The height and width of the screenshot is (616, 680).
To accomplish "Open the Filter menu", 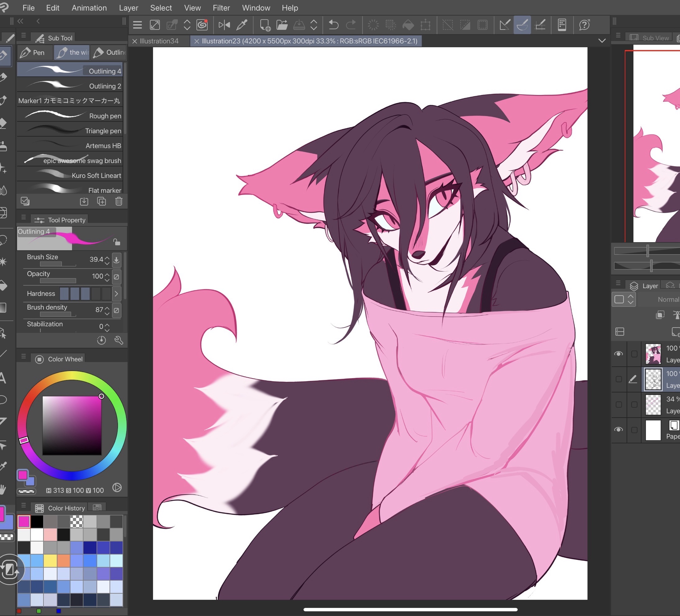I will 221,7.
